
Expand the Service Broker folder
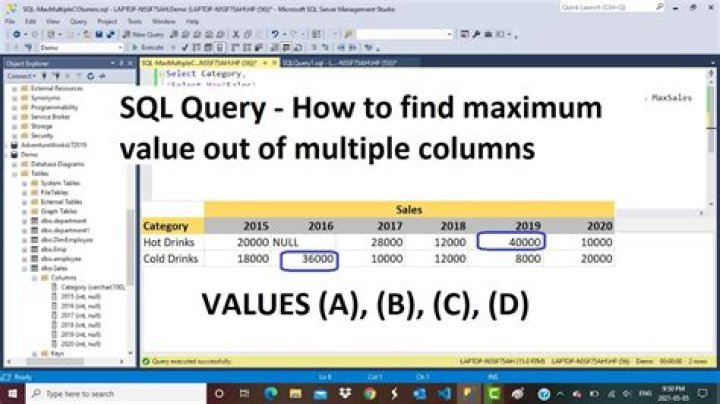pyautogui.click(x=14, y=117)
